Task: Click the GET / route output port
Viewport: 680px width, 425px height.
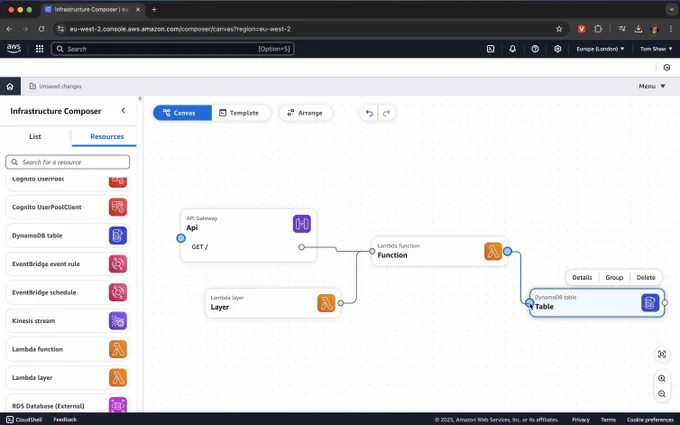Action: [301, 247]
